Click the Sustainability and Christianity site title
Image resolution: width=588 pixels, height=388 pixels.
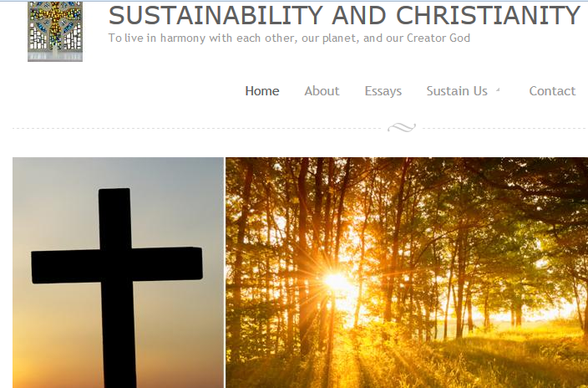pos(344,15)
